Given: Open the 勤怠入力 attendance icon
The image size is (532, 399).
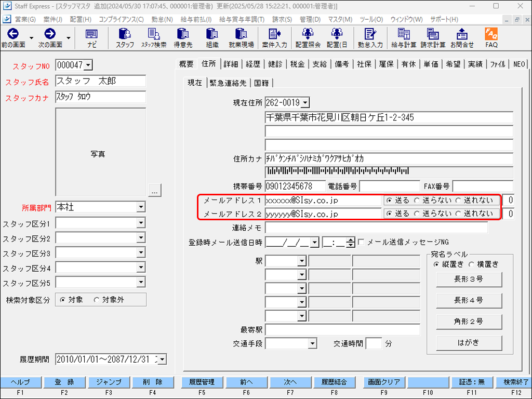Looking at the screenshot, I should (x=370, y=38).
